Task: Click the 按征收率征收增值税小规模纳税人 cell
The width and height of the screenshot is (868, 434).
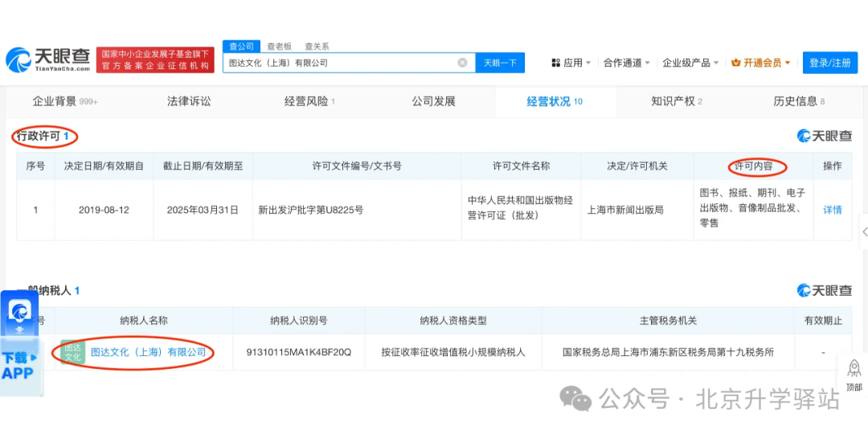Action: (x=453, y=352)
